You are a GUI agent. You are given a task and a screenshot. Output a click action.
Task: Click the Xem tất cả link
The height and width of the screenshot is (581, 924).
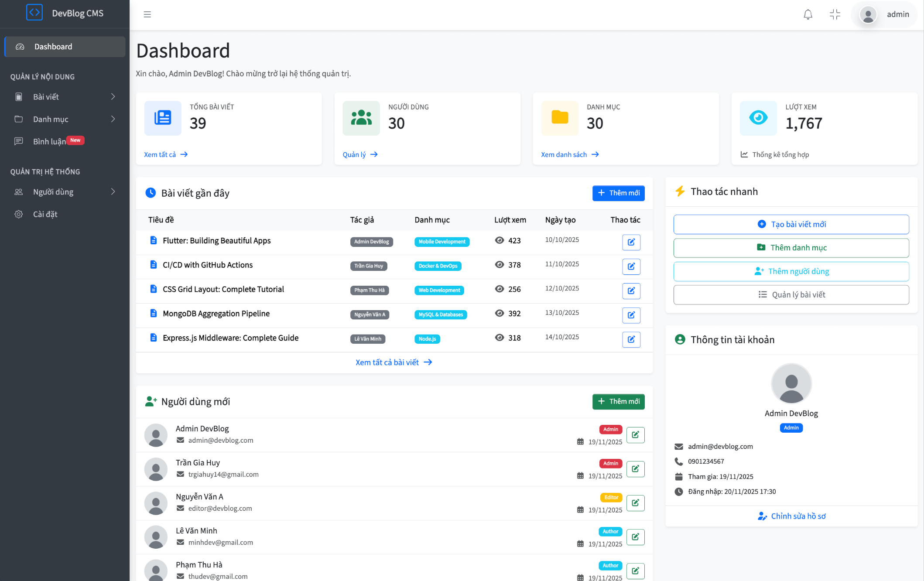pos(166,154)
